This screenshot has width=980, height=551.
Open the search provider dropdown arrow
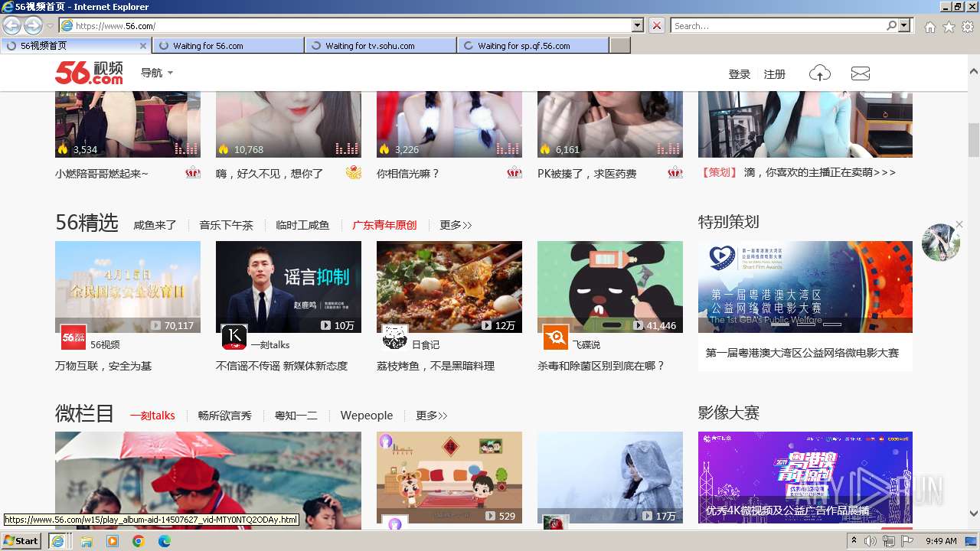point(904,25)
